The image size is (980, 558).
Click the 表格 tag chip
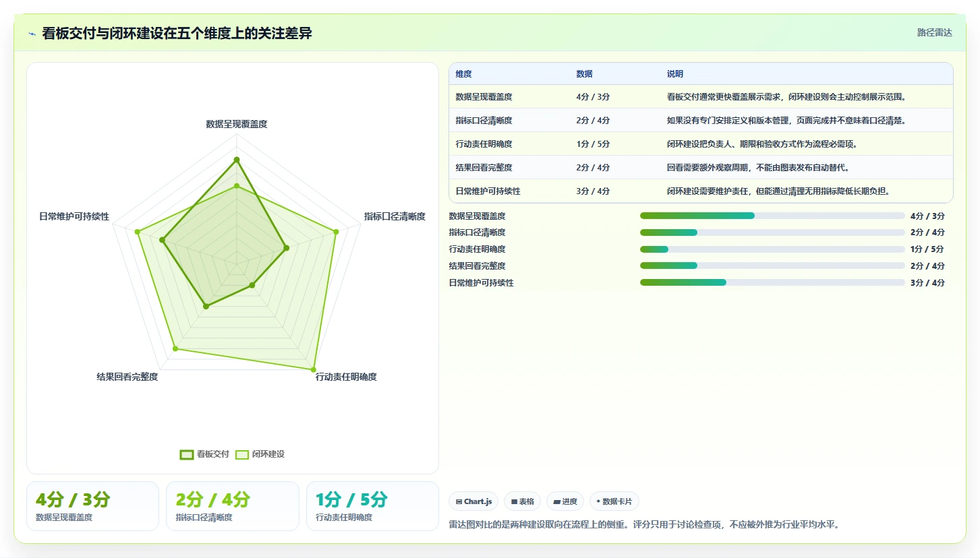[x=522, y=501]
